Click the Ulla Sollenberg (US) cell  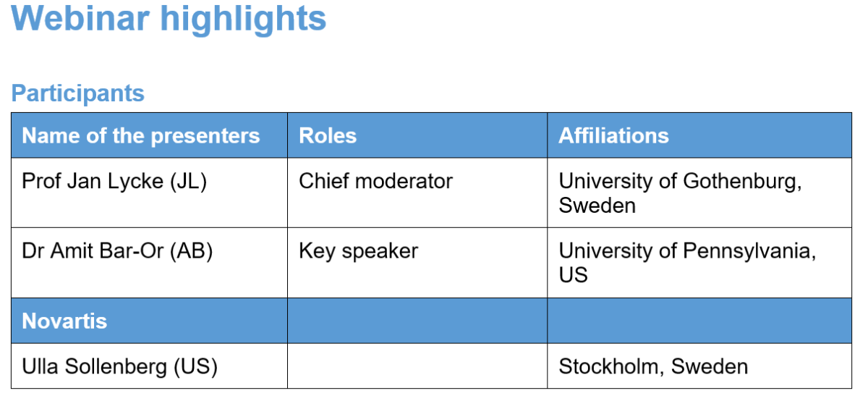[149, 366]
